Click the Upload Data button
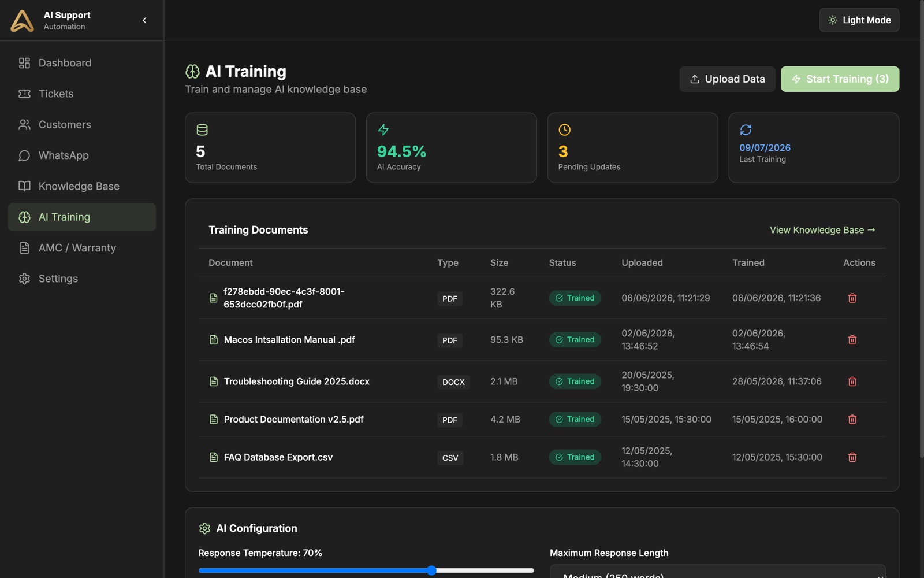924x578 pixels. click(x=727, y=79)
